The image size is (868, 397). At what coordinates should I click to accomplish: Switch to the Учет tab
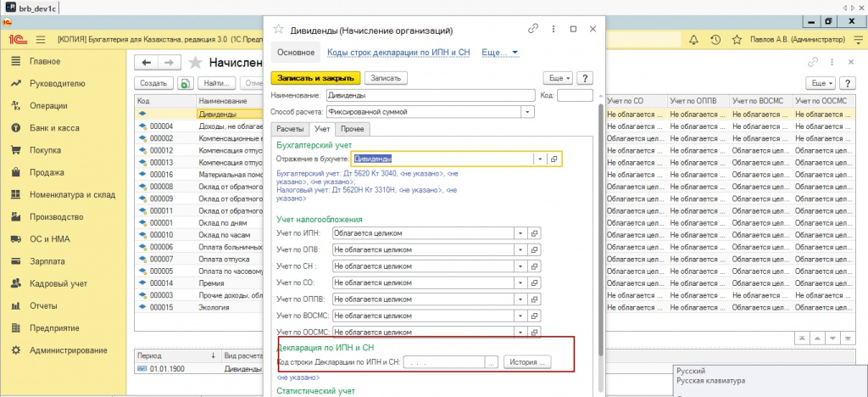coord(321,128)
